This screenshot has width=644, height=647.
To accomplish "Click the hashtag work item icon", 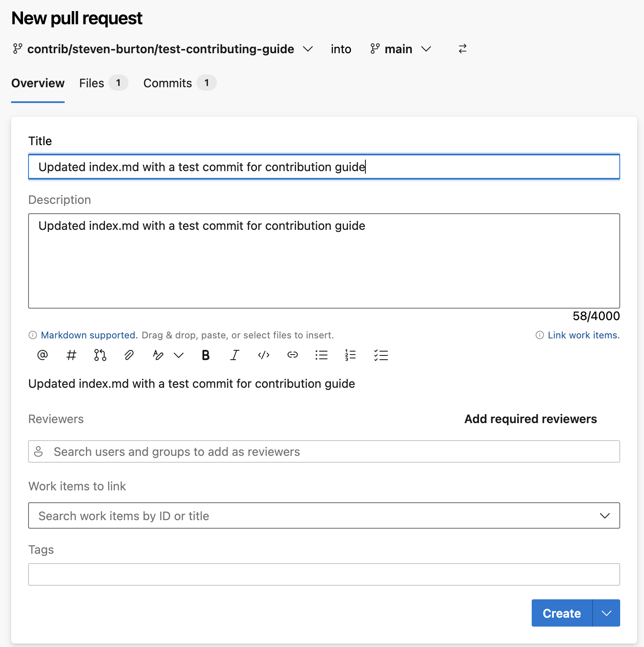I will pyautogui.click(x=71, y=355).
